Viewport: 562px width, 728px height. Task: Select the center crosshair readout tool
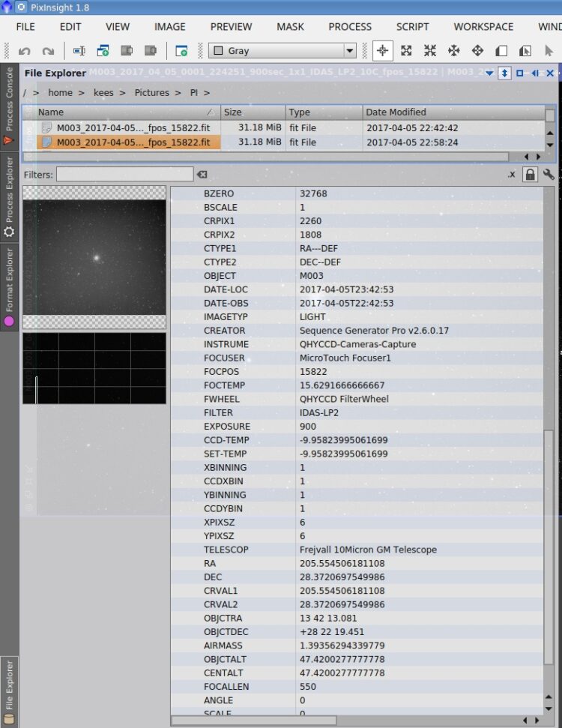pos(383,50)
